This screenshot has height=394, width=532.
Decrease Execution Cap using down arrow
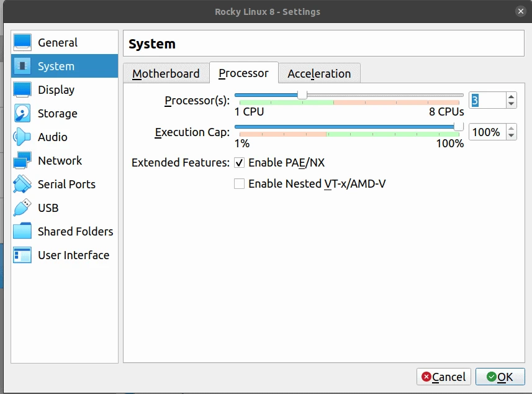pos(510,135)
